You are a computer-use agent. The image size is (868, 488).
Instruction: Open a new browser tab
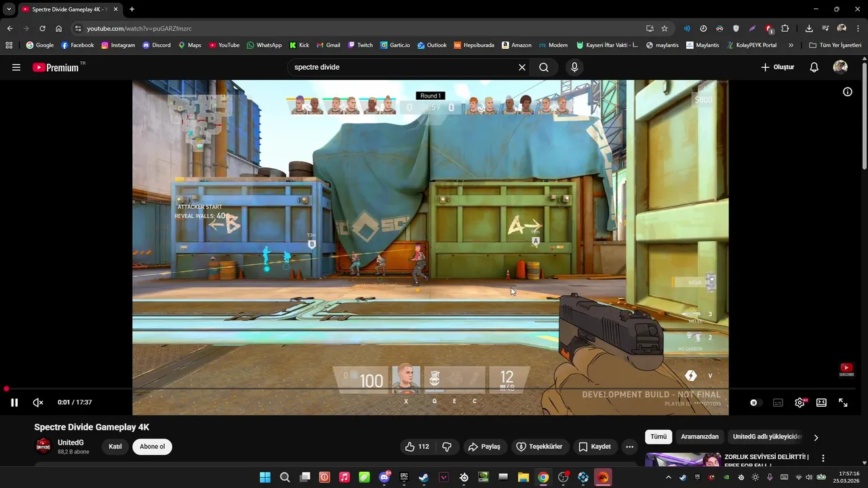(x=132, y=9)
